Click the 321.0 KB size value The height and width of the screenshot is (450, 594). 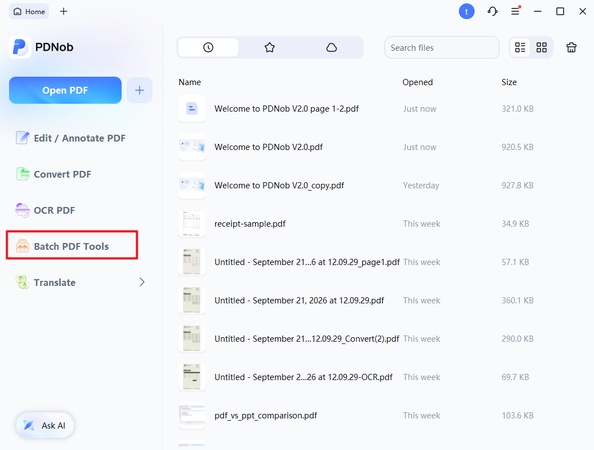[517, 109]
